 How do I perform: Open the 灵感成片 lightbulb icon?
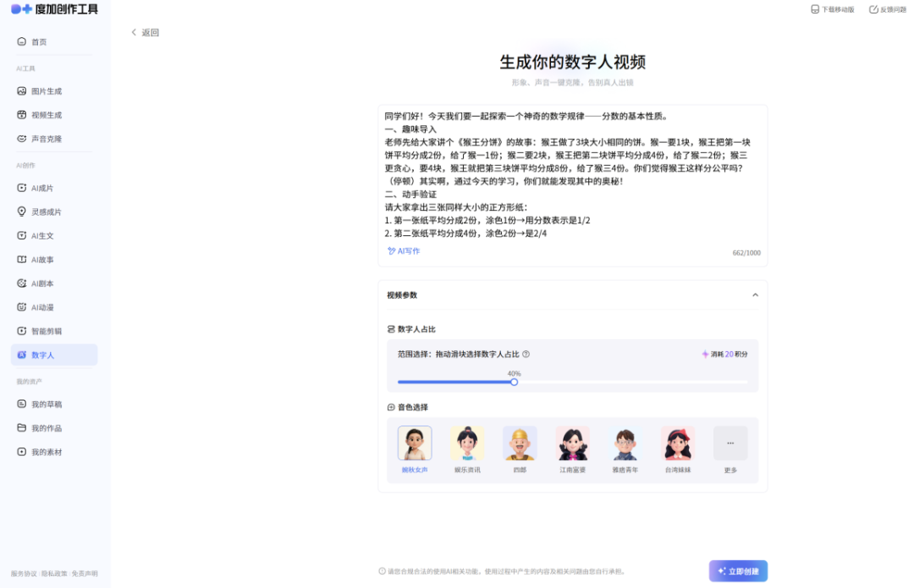(x=21, y=212)
